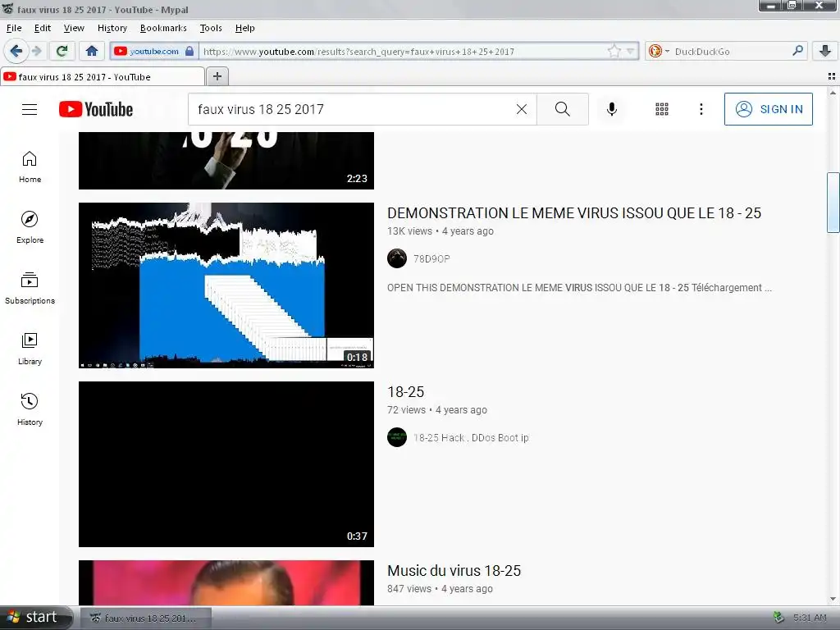This screenshot has width=840, height=630.
Task: Open the Help menu
Action: [244, 28]
